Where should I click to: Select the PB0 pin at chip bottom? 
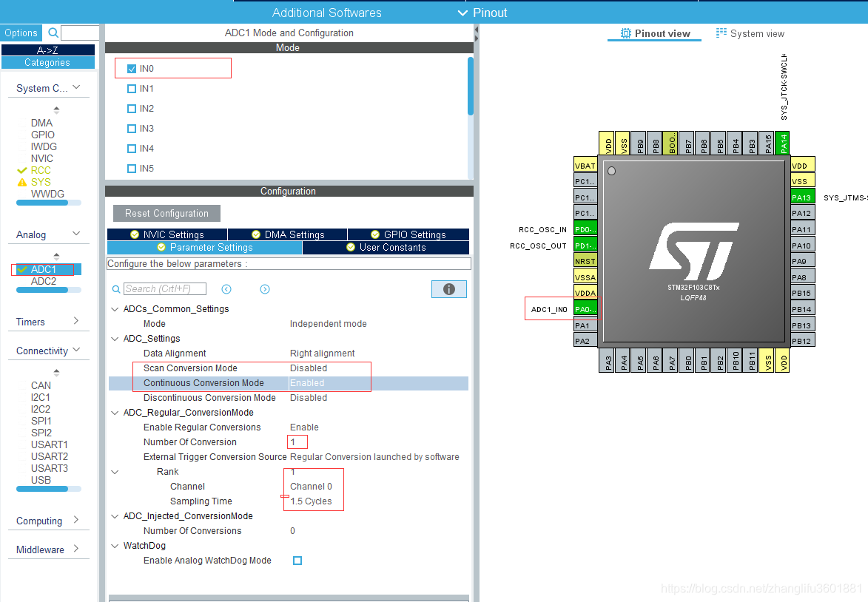click(x=687, y=361)
